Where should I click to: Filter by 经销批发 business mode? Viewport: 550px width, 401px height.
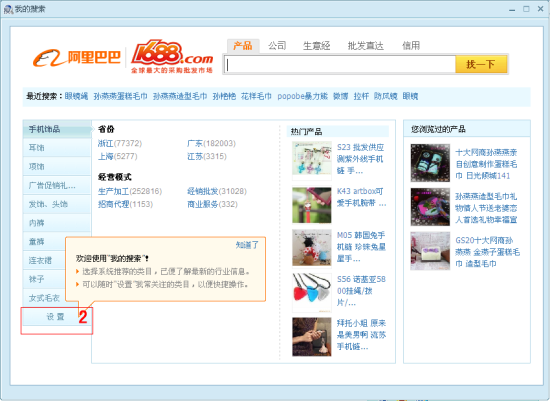click(x=203, y=191)
